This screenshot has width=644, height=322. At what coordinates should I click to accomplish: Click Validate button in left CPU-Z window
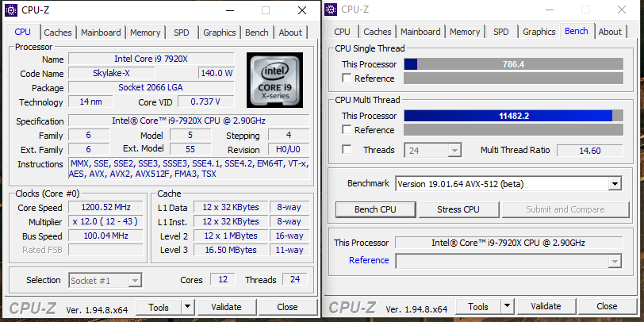click(226, 307)
